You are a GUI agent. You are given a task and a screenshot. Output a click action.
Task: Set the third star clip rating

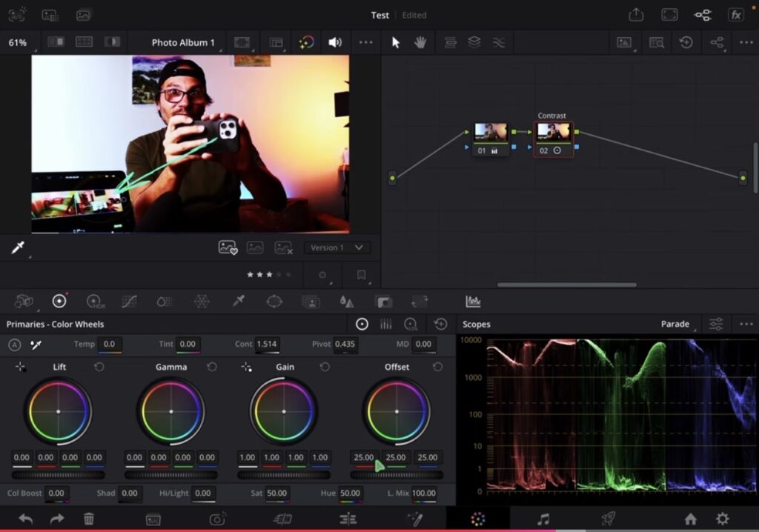270,274
